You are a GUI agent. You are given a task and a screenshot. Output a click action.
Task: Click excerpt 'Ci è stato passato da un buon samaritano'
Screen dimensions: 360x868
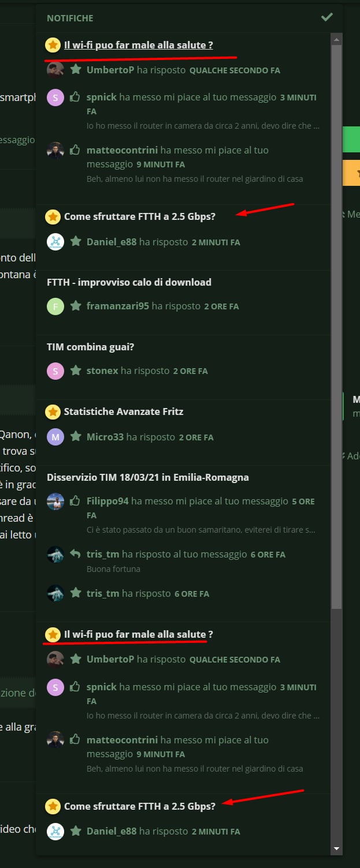pyautogui.click(x=201, y=529)
